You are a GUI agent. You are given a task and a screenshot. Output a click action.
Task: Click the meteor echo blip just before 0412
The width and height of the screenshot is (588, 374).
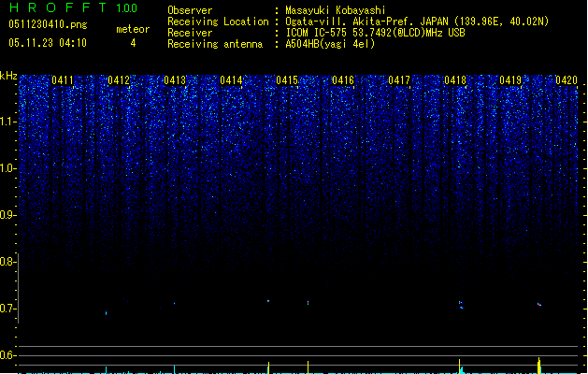click(x=107, y=313)
